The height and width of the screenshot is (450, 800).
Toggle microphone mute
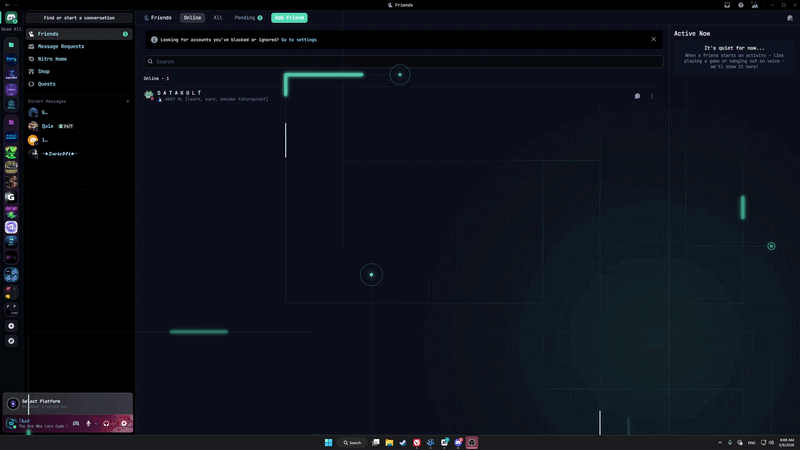[x=88, y=423]
